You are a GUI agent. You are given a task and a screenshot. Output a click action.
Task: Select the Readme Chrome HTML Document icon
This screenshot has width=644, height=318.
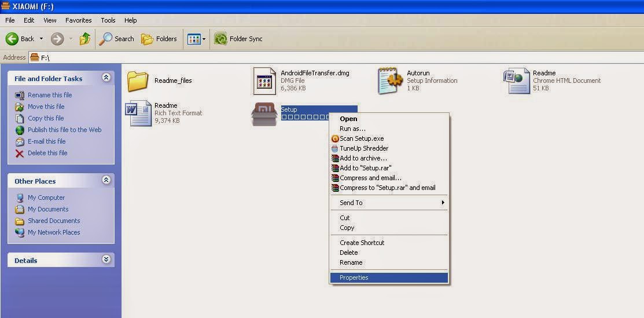(517, 81)
